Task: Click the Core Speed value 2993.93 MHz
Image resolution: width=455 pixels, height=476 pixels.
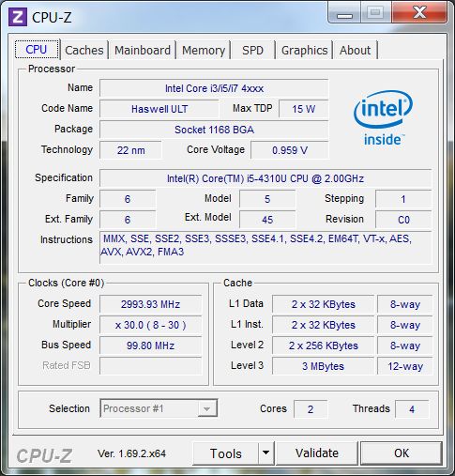Action: 151,304
